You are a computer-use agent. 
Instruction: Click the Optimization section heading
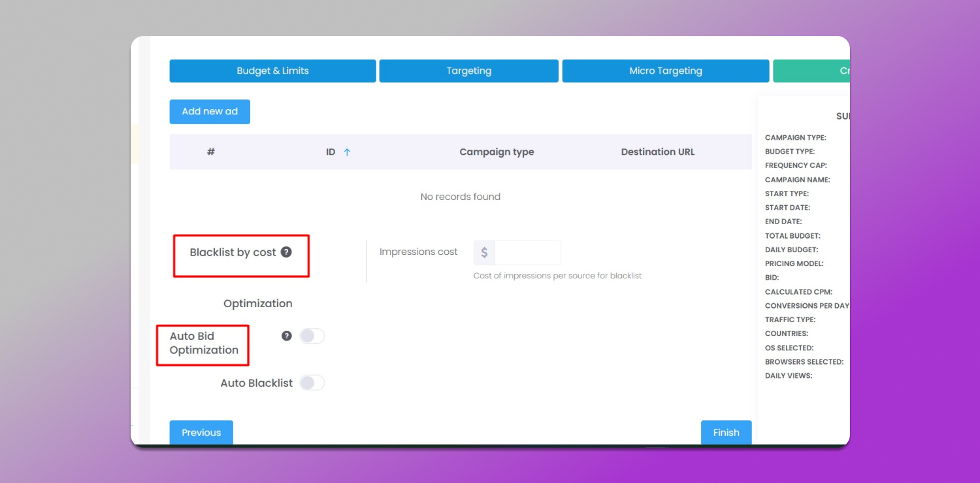pos(257,303)
